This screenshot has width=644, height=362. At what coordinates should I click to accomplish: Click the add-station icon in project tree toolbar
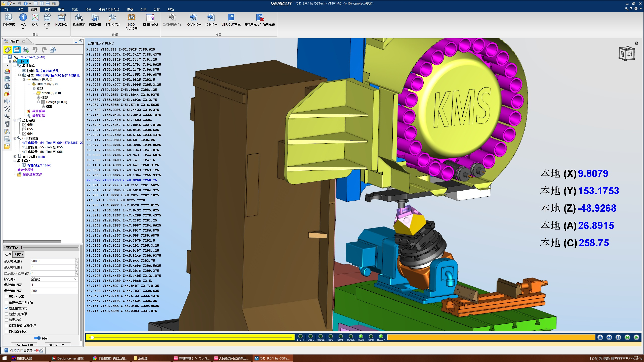26,50
